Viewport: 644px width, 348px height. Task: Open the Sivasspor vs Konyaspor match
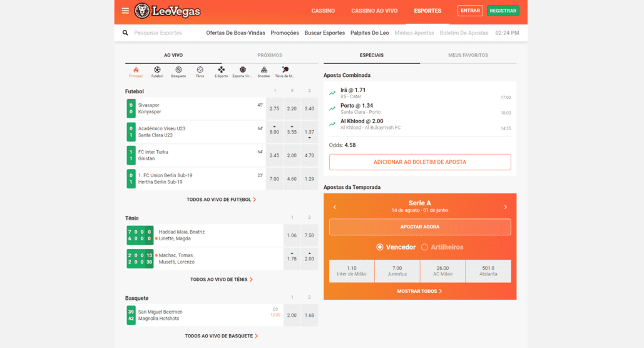pyautogui.click(x=195, y=109)
